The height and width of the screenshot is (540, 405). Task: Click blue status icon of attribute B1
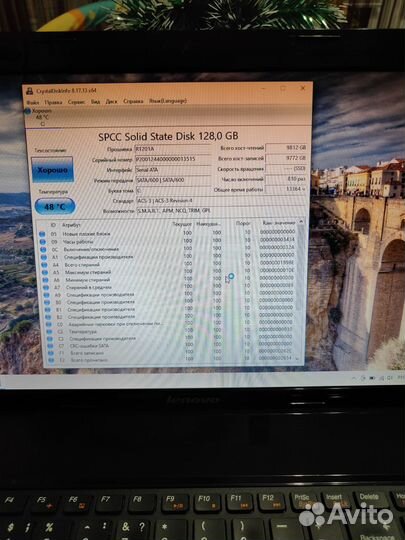[48, 310]
